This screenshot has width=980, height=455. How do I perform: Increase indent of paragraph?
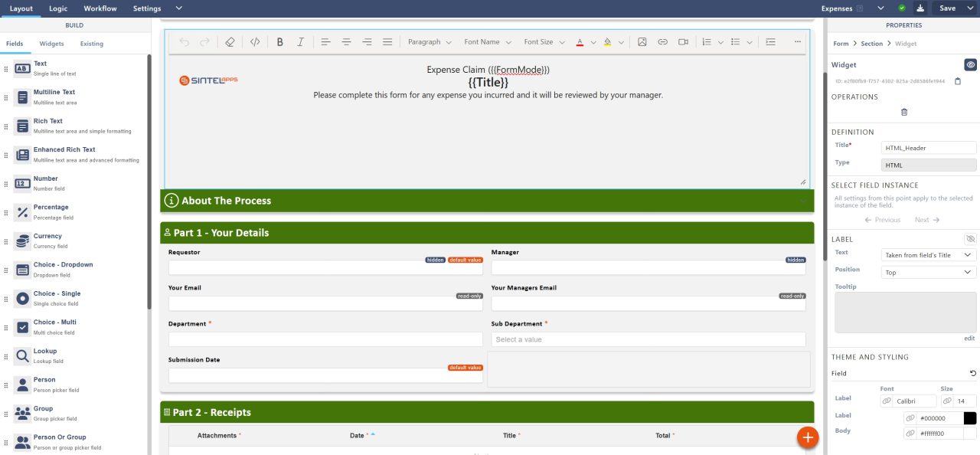[x=770, y=42]
